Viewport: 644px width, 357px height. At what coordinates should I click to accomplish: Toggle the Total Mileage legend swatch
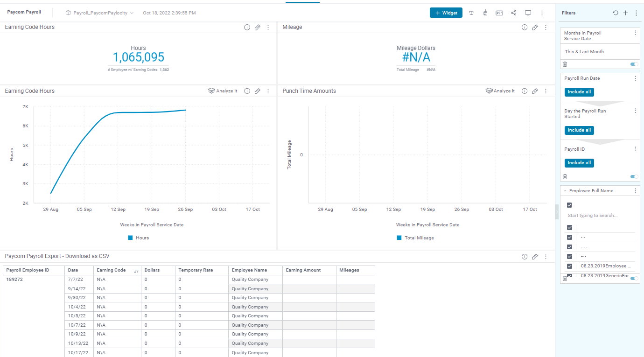399,238
